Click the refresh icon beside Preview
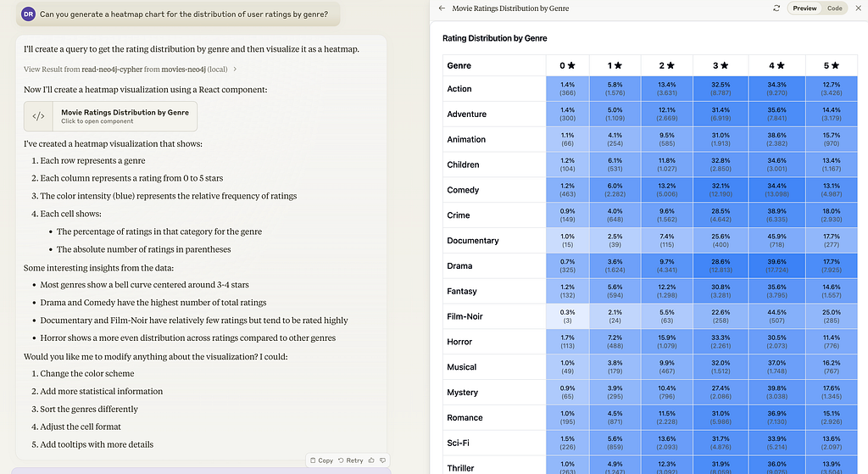Image resolution: width=868 pixels, height=474 pixels. pyautogui.click(x=776, y=8)
